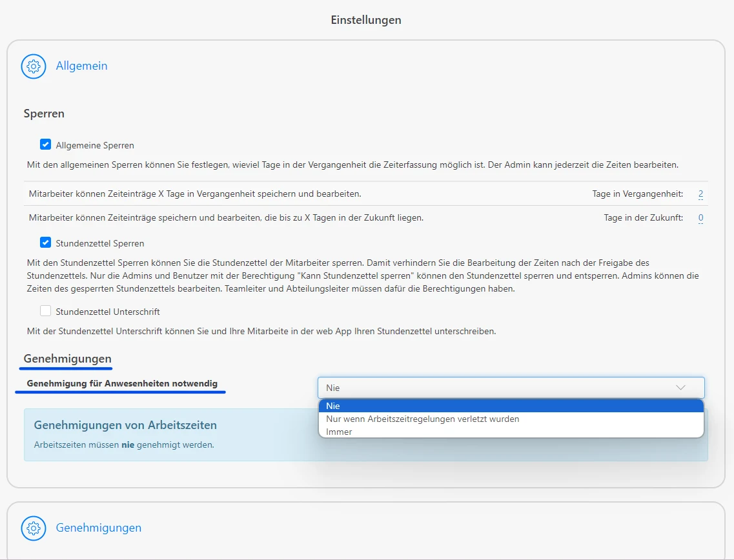Open the Allgemein section heading
This screenshot has width=734, height=560.
(81, 66)
